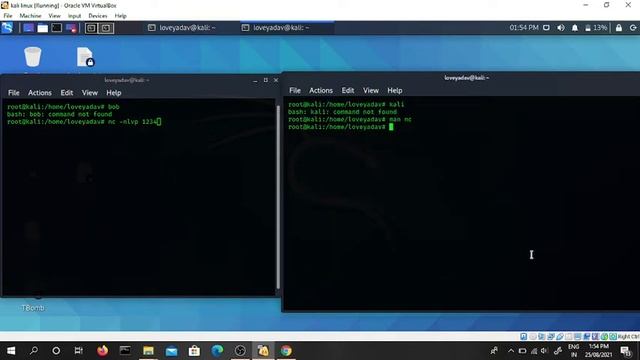Image resolution: width=640 pixels, height=360 pixels.
Task: Launch terminal emulator from Kali panel
Action: (x=57, y=28)
